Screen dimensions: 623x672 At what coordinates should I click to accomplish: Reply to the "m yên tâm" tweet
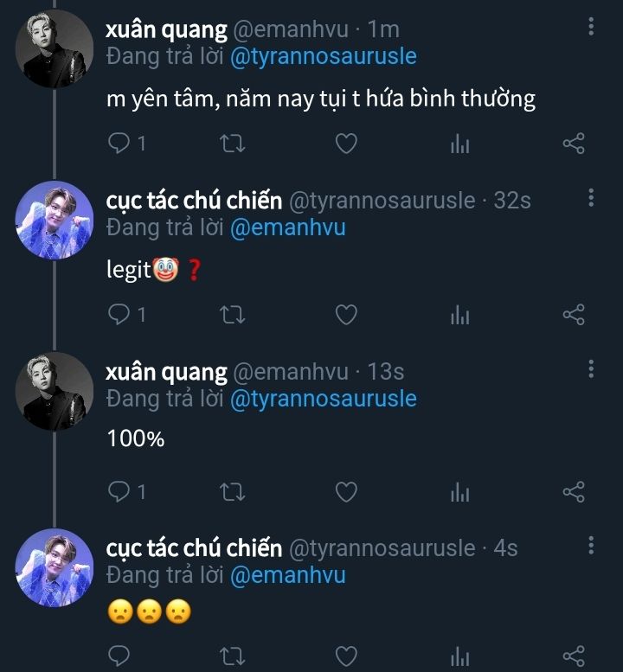(x=119, y=144)
